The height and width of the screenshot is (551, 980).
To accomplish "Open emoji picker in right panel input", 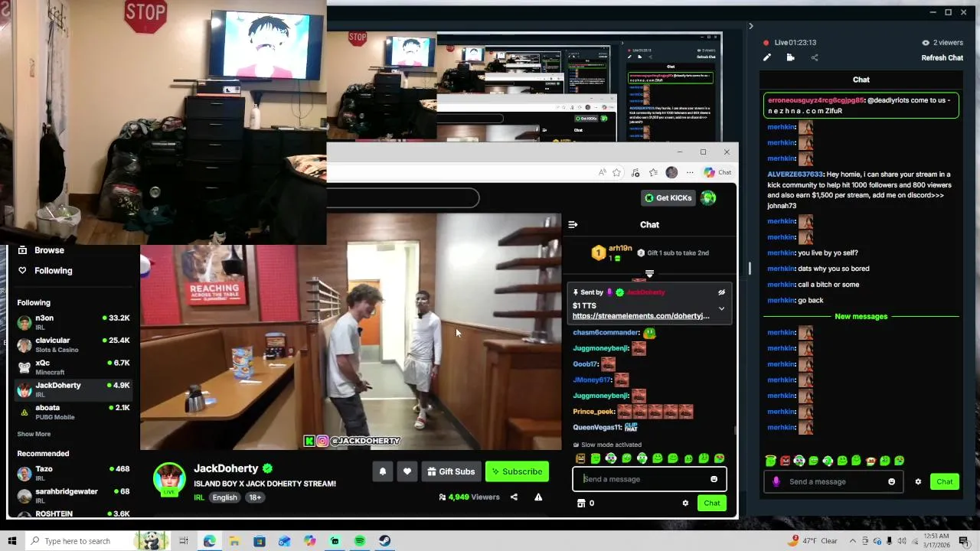I will coord(891,481).
